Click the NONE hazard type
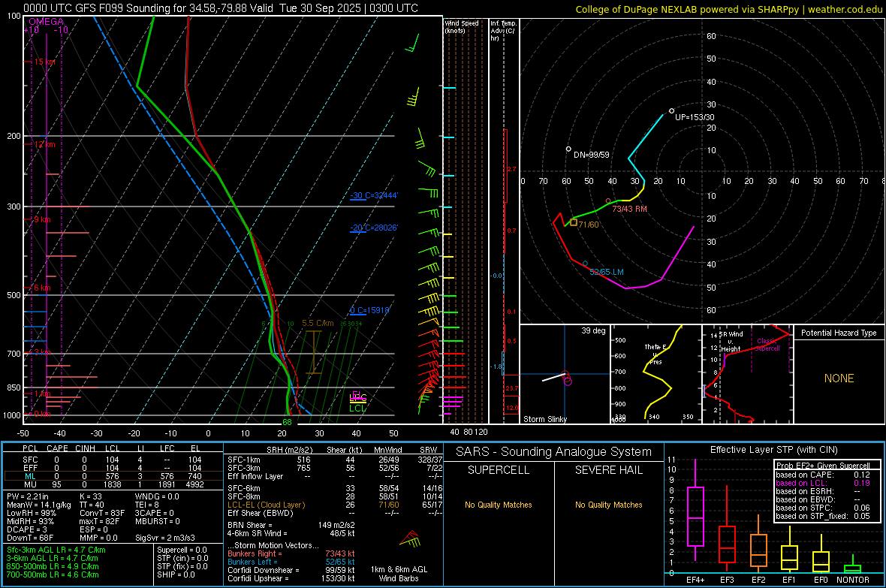Image resolution: width=886 pixels, height=588 pixels. 839,378
